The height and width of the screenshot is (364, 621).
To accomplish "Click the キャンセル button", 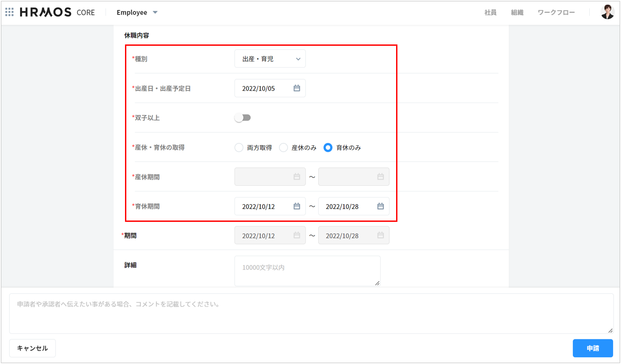I will (x=33, y=348).
